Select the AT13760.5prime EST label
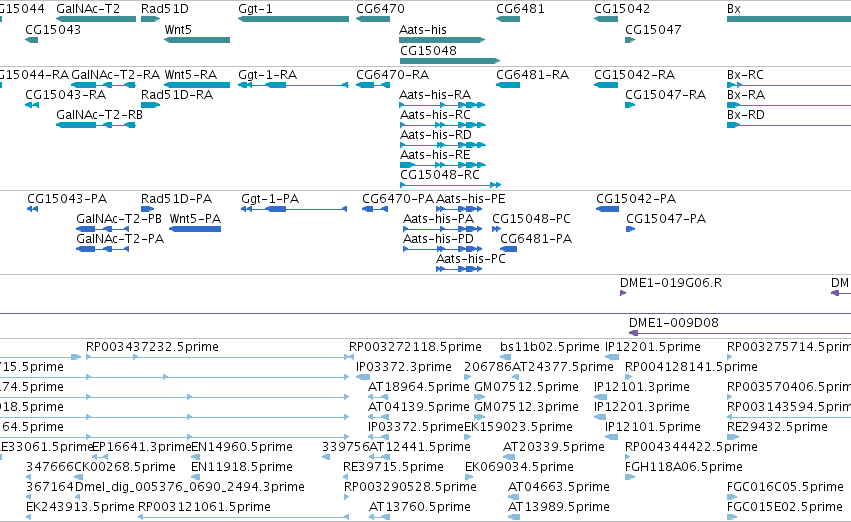 click(x=420, y=507)
